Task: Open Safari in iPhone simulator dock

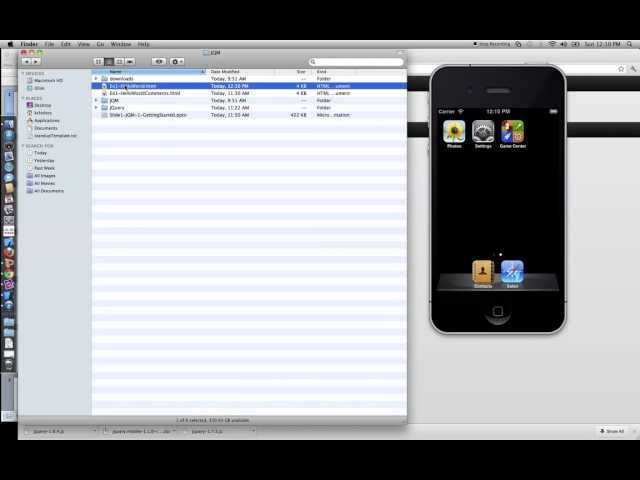Action: pyautogui.click(x=512, y=272)
